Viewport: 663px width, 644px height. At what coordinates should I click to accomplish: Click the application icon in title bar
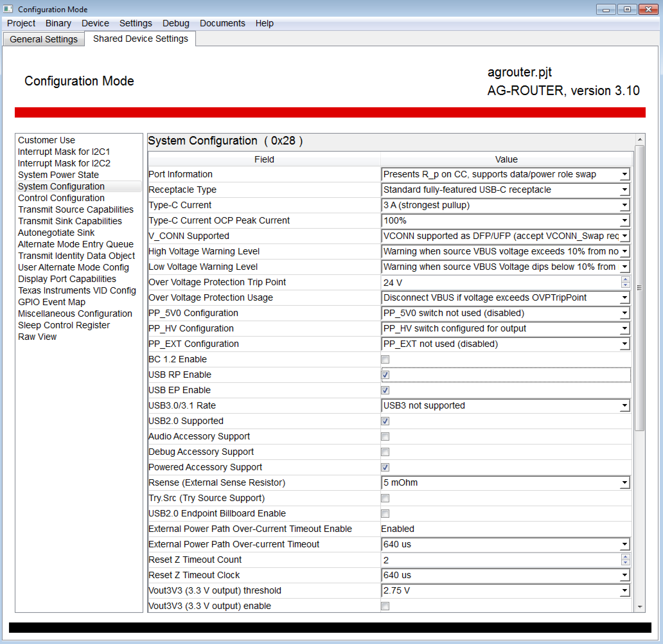click(7, 9)
